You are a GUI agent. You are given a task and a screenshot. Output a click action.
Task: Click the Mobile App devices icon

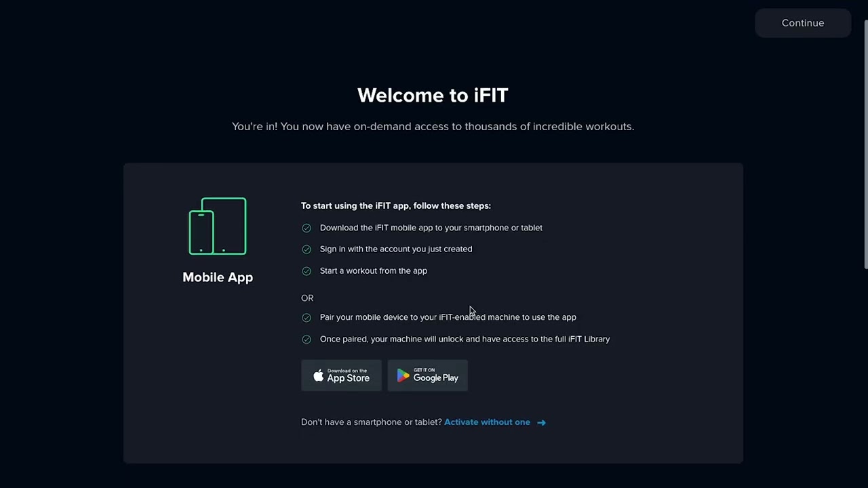218,226
